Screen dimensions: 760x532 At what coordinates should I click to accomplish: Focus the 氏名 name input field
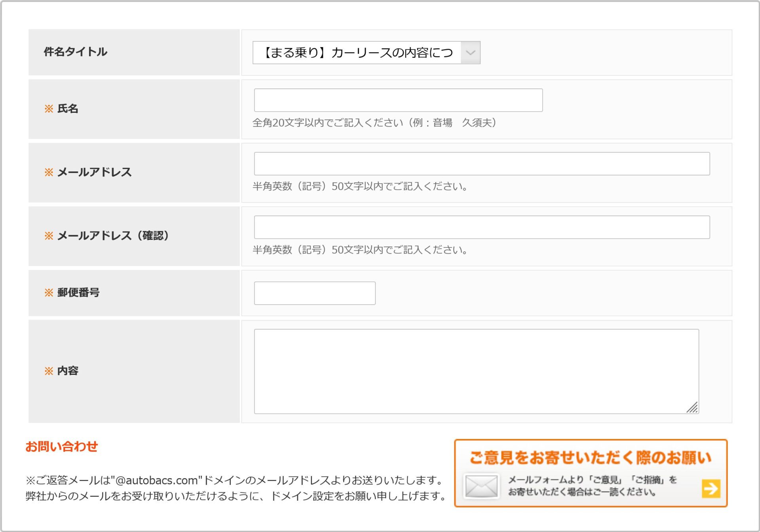[x=398, y=100]
